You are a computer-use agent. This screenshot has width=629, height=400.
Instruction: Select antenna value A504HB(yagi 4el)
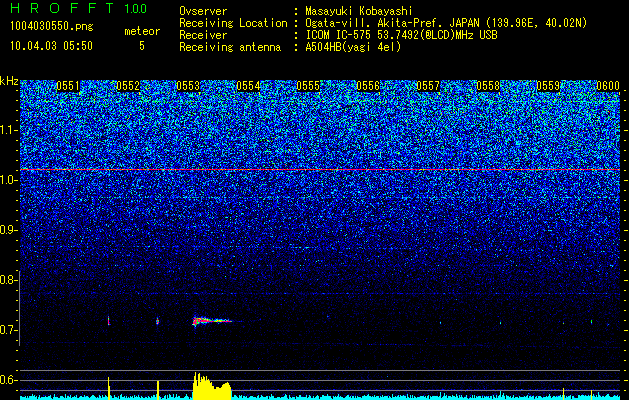(x=353, y=47)
